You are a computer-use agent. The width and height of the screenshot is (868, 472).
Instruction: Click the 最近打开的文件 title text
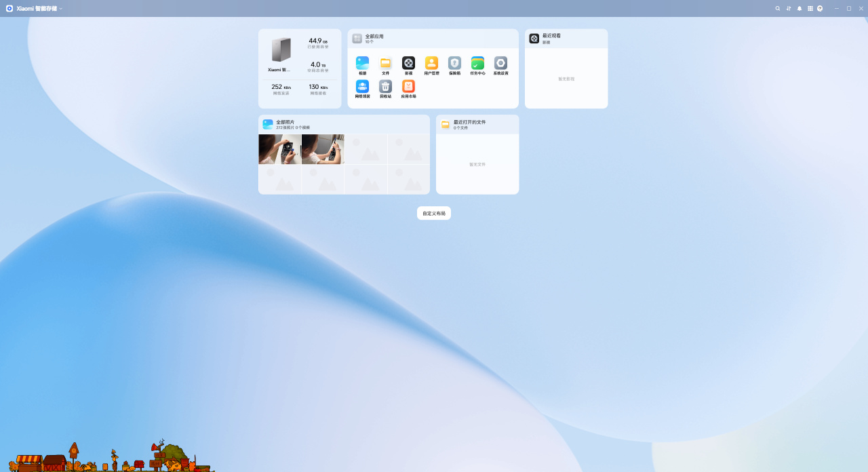click(470, 122)
